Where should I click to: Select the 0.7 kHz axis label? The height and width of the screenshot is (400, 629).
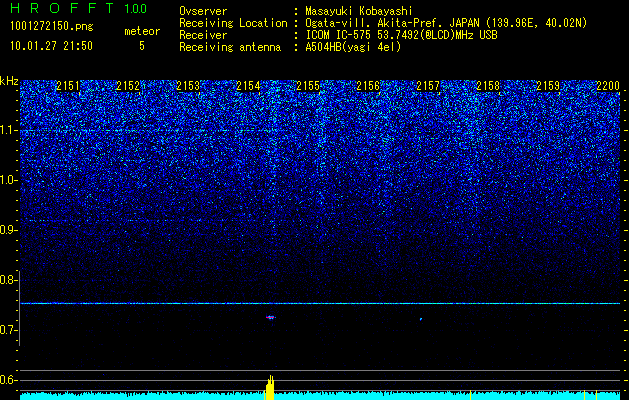[9, 330]
